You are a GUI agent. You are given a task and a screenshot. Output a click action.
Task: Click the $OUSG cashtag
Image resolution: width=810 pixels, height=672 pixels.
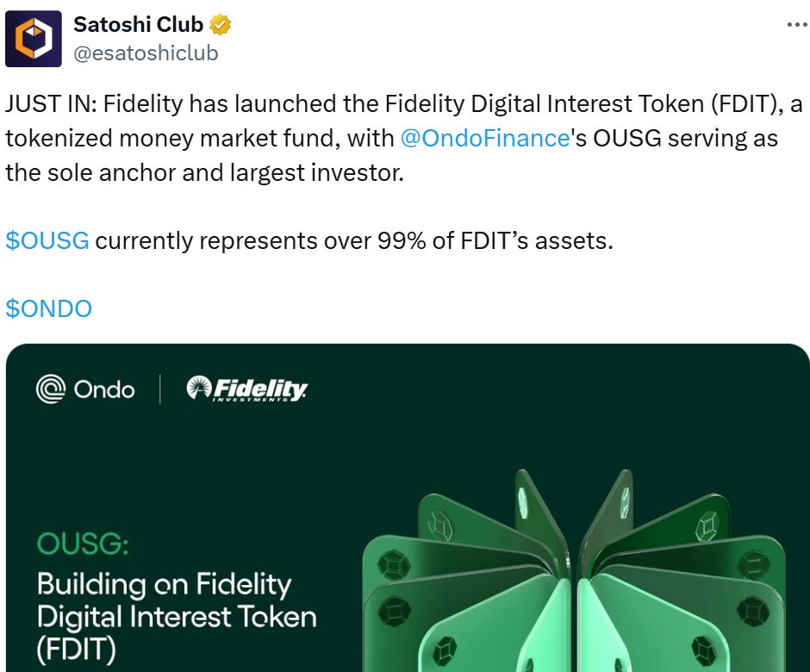coord(47,240)
